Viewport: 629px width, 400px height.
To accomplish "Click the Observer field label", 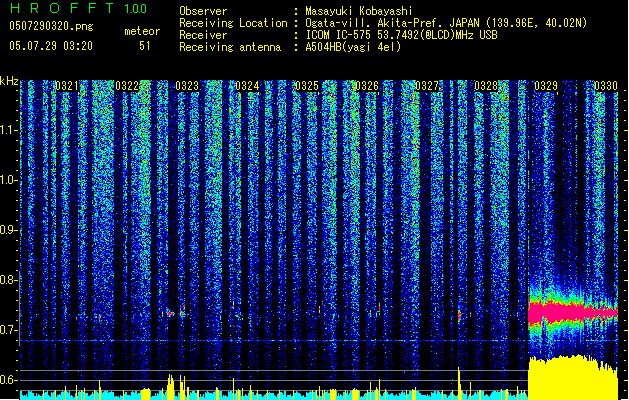I will 203,11.
